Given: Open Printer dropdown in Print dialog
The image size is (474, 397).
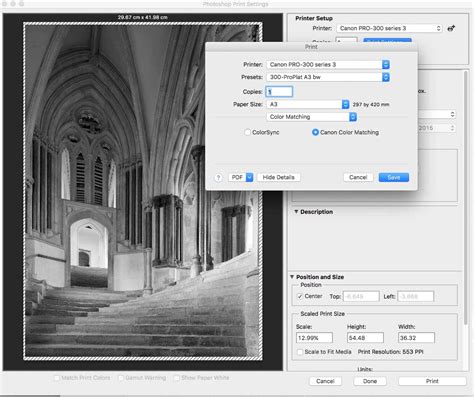Looking at the screenshot, I should pyautogui.click(x=328, y=65).
